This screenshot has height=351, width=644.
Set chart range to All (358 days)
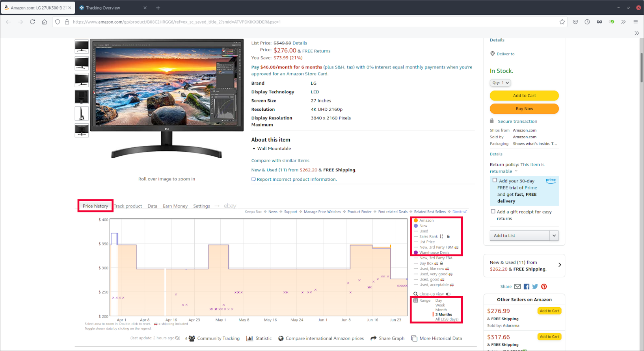(x=447, y=319)
